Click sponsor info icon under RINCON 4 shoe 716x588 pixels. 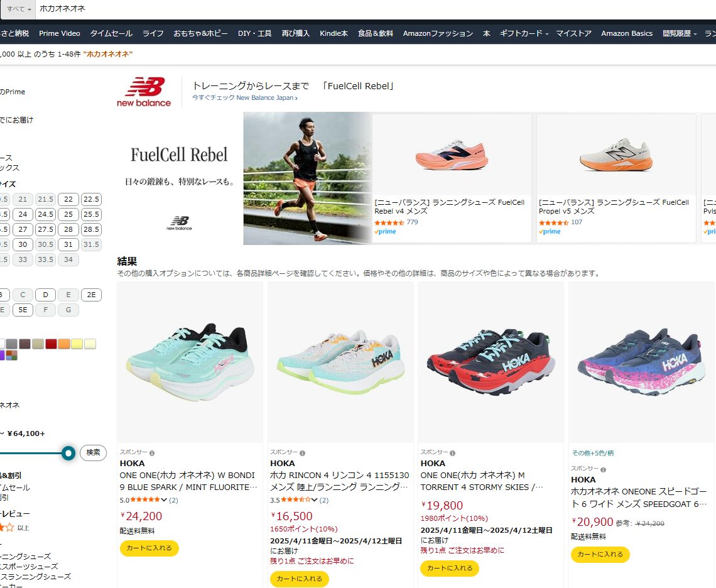pyautogui.click(x=302, y=453)
